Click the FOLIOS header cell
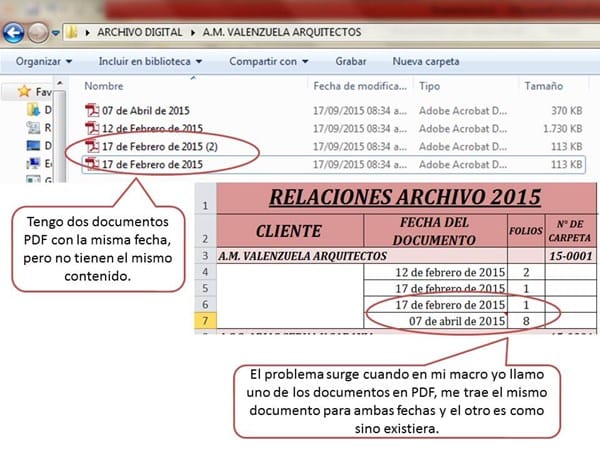The width and height of the screenshot is (600, 450). point(526,231)
